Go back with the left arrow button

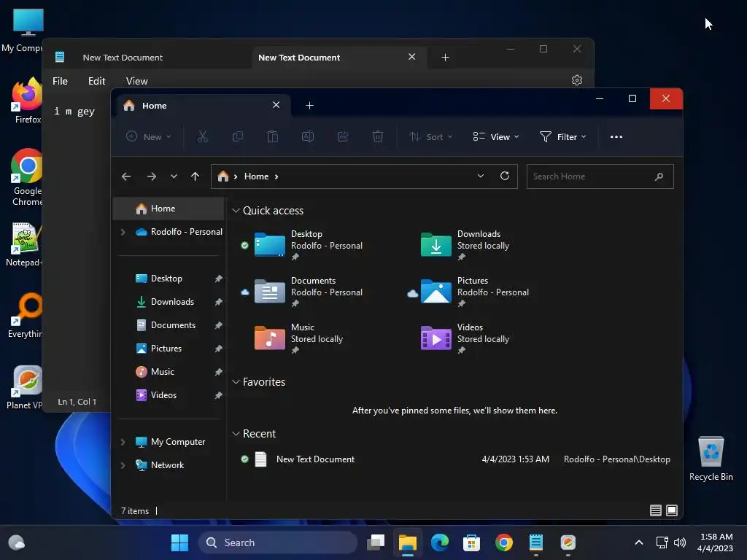[x=126, y=176]
